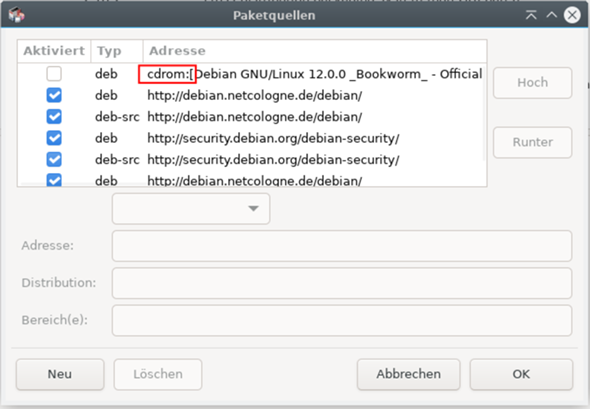This screenshot has height=409, width=590.
Task: Click into the Adresse input field
Action: coord(342,246)
